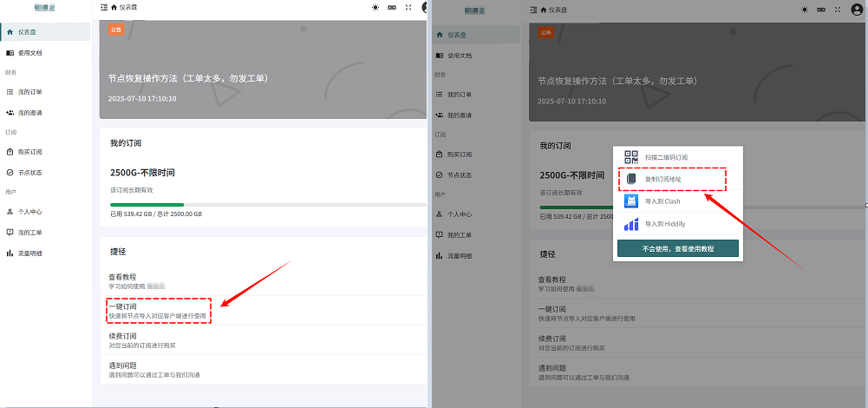Click the ticket icon of 我的工单 in left screenshot
The height and width of the screenshot is (408, 868).
coord(10,233)
